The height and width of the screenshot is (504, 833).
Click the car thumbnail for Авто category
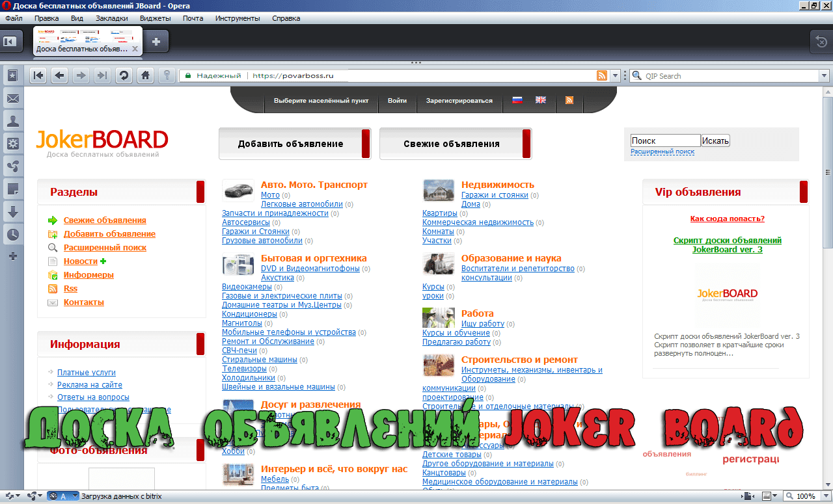tap(238, 190)
